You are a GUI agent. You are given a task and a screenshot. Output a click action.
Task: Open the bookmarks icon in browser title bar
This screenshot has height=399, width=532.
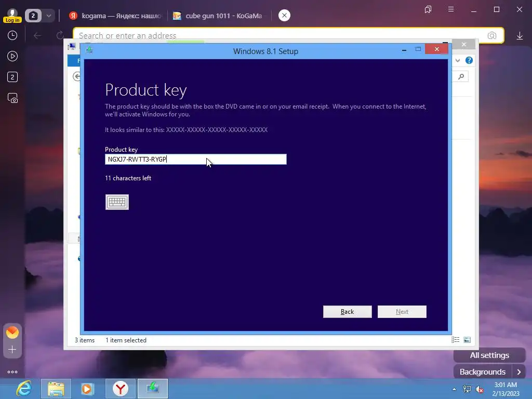click(428, 9)
